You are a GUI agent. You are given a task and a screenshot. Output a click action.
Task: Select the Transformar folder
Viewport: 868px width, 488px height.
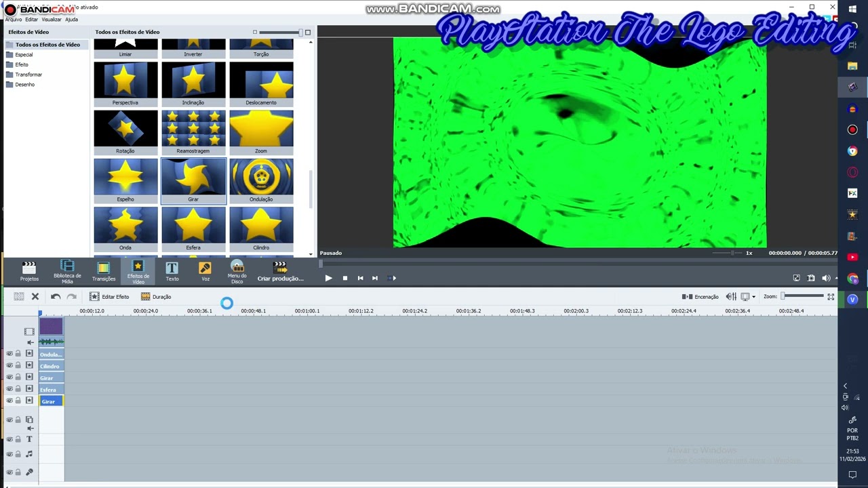click(x=24, y=75)
